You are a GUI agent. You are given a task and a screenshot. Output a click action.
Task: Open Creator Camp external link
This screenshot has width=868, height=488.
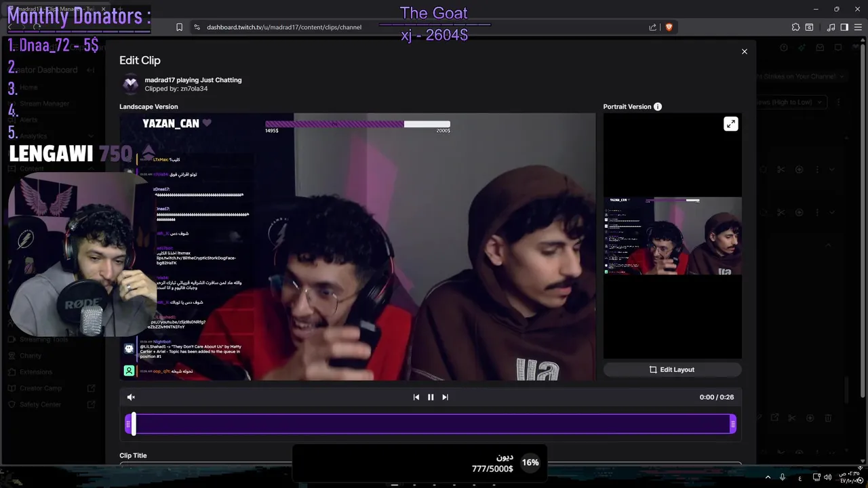point(91,388)
